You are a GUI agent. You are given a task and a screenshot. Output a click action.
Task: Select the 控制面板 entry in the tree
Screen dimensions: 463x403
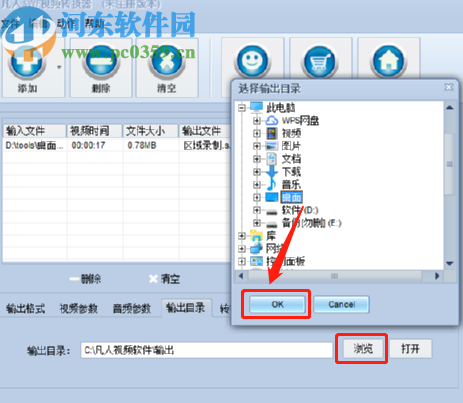(x=286, y=261)
